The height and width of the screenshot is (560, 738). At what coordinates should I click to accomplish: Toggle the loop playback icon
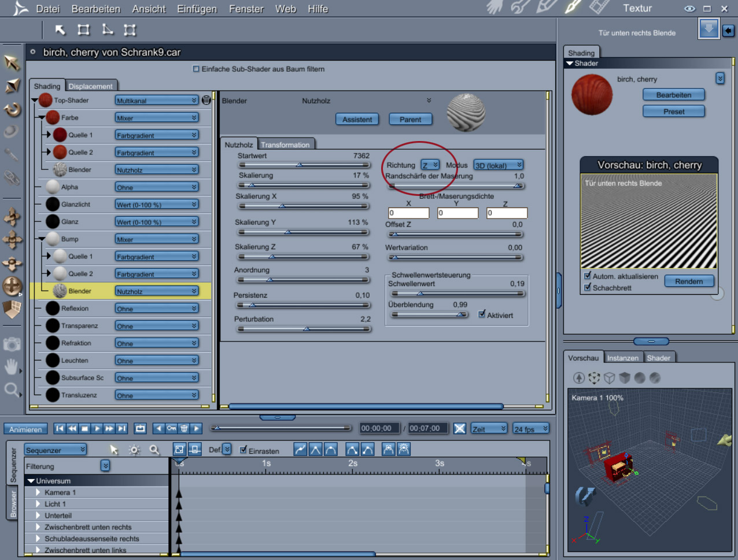click(141, 428)
